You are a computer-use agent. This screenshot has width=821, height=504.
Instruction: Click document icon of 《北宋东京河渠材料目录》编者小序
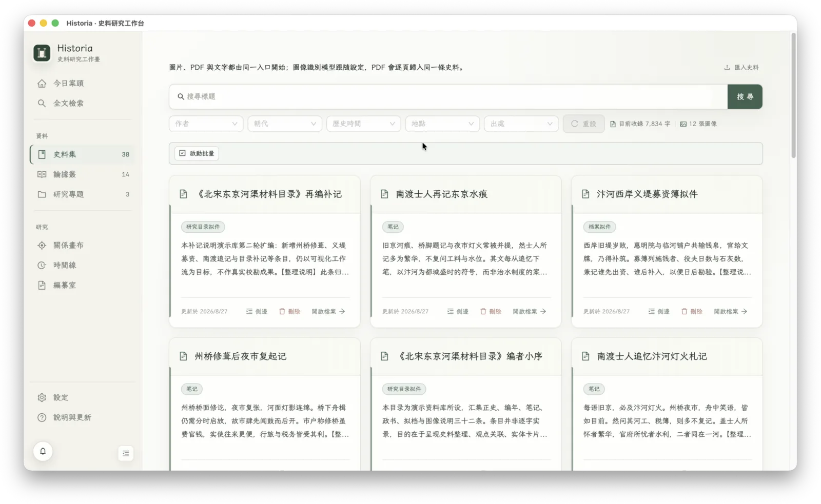[x=384, y=356]
